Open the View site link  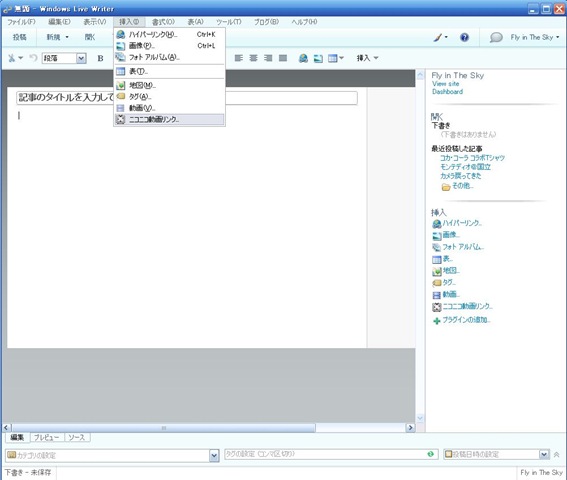[x=446, y=84]
